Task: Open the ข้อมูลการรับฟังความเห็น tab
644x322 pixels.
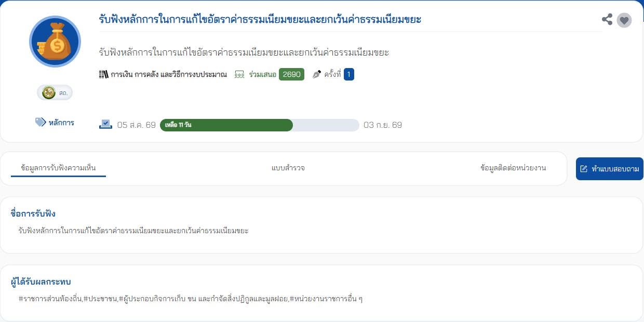Action: tap(58, 168)
